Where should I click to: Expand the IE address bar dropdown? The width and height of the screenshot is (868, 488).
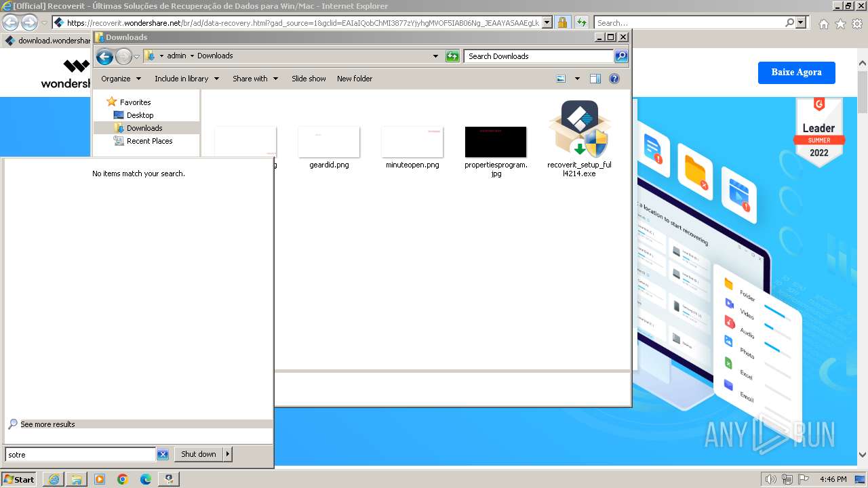(x=546, y=22)
